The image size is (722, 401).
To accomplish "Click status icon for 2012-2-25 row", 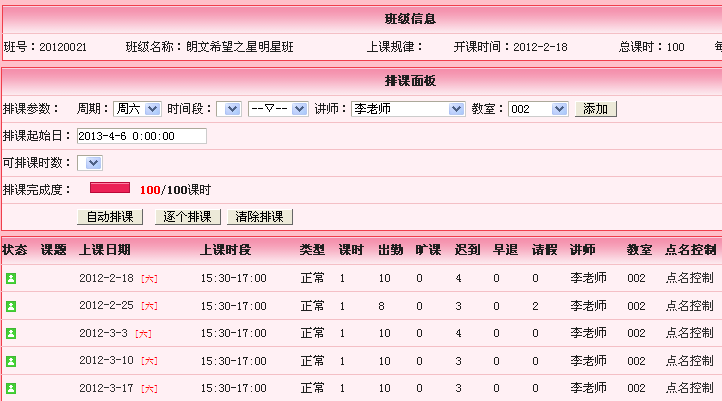I will coord(11,306).
